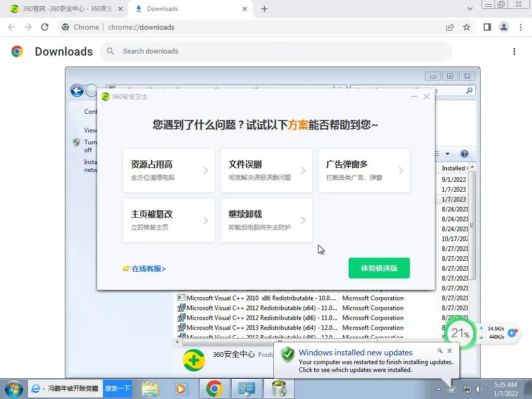Image resolution: width=532 pixels, height=399 pixels.
Task: Open the 在线客服 online support link
Action: pos(144,269)
